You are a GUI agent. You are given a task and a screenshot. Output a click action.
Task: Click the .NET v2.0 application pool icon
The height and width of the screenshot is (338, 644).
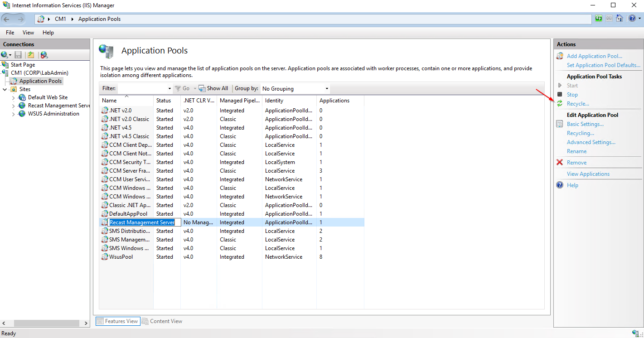coord(105,110)
